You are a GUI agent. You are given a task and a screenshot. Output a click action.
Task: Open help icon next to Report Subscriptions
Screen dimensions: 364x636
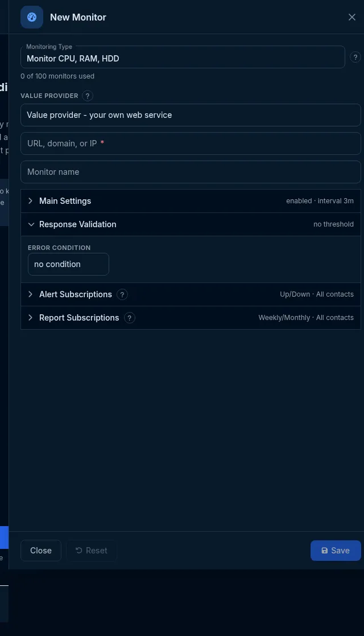coord(129,318)
